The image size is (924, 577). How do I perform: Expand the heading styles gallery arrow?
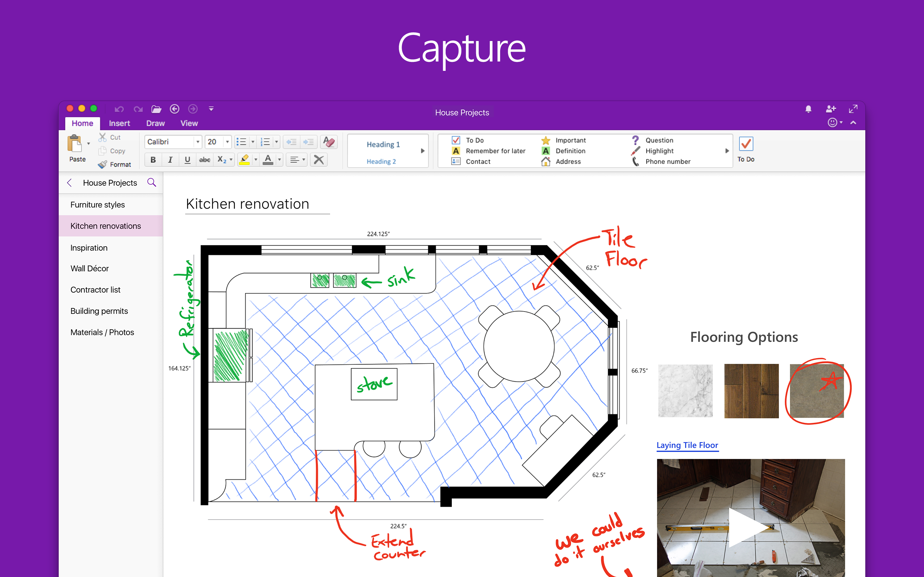coord(422,151)
